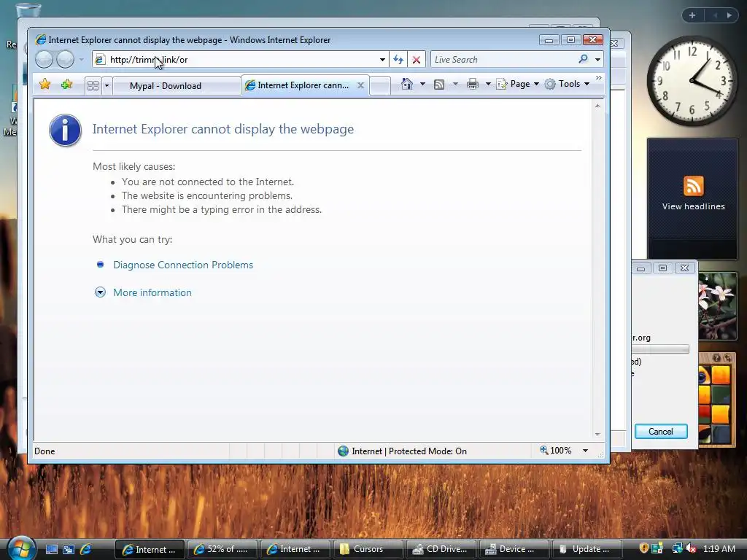Click Show Desktop quick launch icon
The width and height of the screenshot is (747, 560).
(x=52, y=549)
